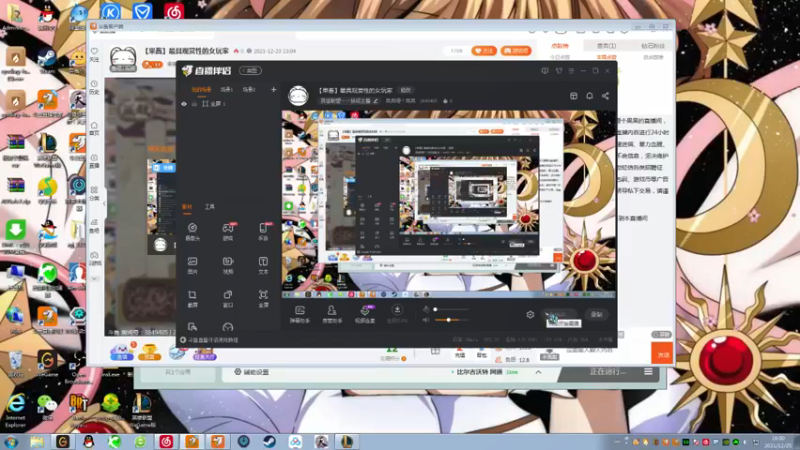Open the category icon in the Douyu sidebar

point(94,193)
